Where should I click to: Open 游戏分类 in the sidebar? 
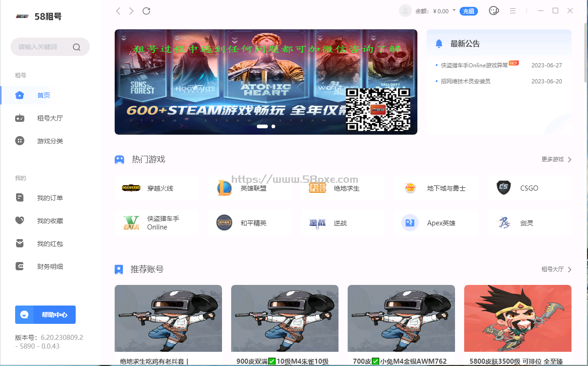(x=51, y=141)
